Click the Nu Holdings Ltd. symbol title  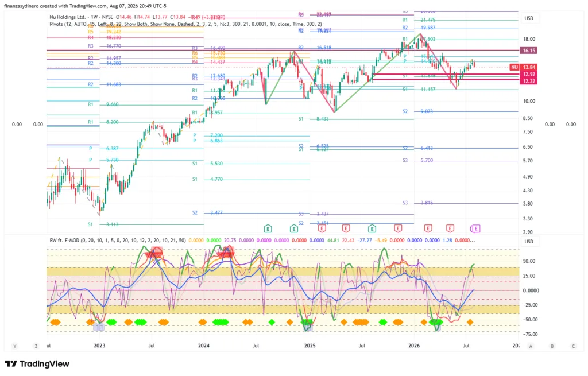click(x=68, y=17)
